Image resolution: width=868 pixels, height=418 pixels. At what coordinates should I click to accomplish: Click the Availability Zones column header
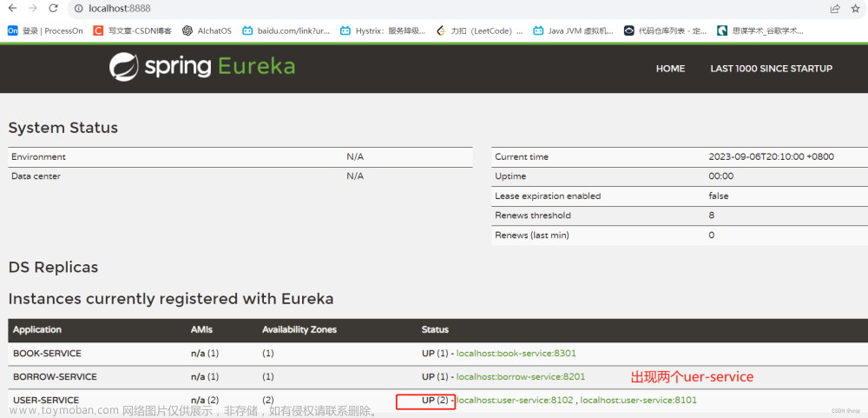(x=299, y=330)
